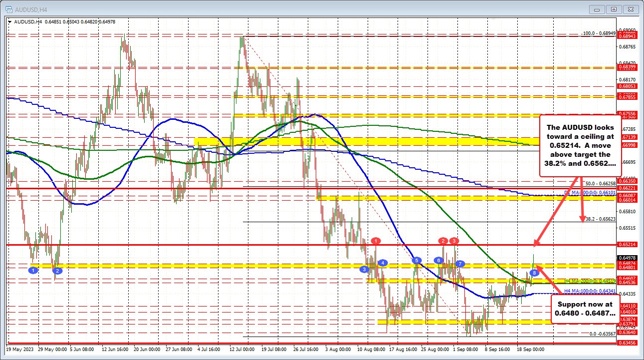Select the 19 May 2023 time axis label
This screenshot has height=360, width=644.
(x=21, y=351)
